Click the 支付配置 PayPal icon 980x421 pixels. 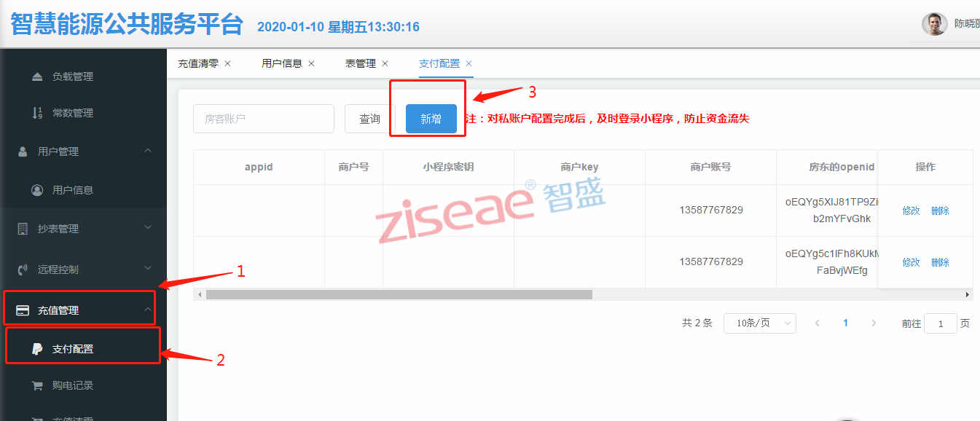point(37,349)
